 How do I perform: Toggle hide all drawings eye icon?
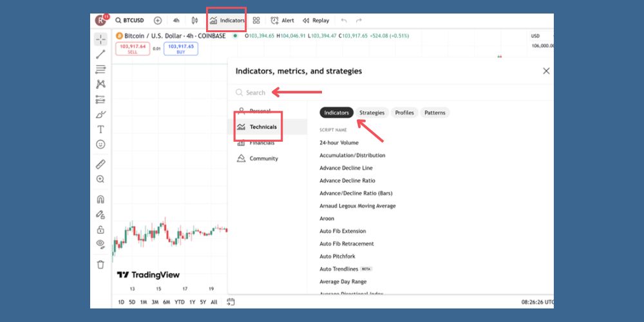click(x=100, y=244)
